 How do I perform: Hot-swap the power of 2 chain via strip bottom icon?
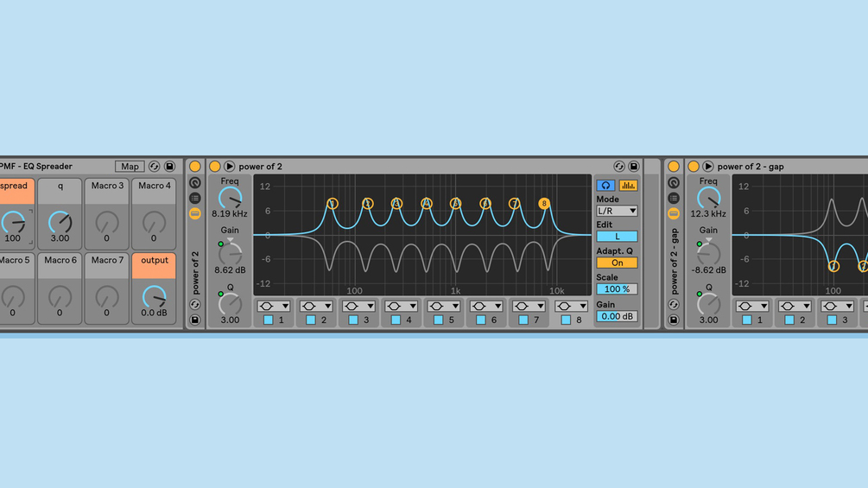(x=195, y=304)
